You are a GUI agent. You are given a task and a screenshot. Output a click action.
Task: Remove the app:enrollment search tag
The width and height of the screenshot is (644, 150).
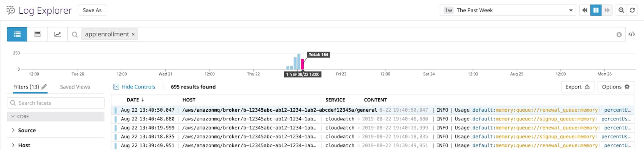click(133, 35)
